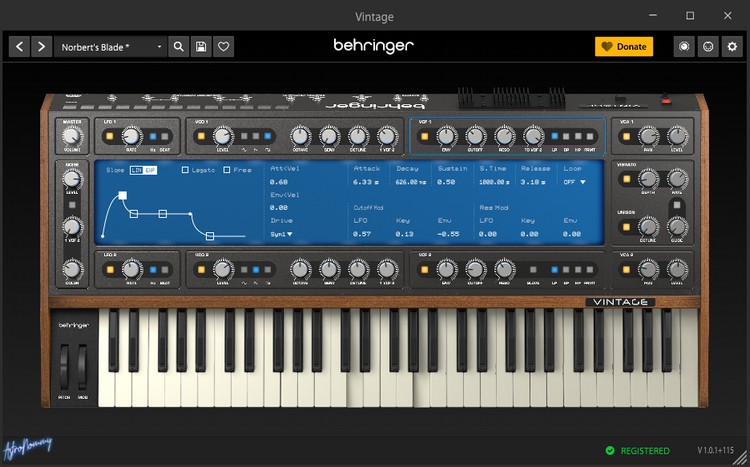750x467 pixels.
Task: Open the Loop OFF dropdown
Action: (574, 182)
